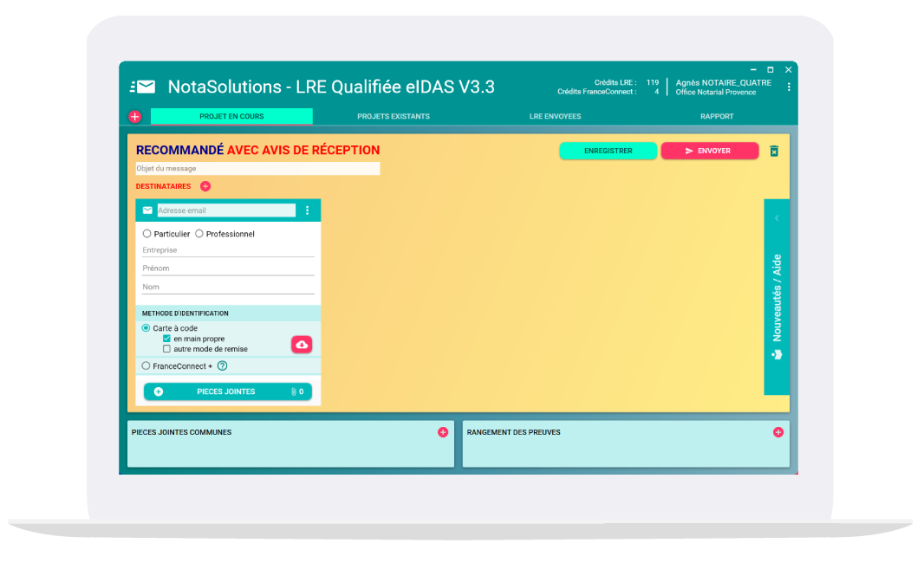Image resolution: width=924 pixels, height=569 pixels.
Task: Click the Office Notarial Provence text
Action: (715, 92)
